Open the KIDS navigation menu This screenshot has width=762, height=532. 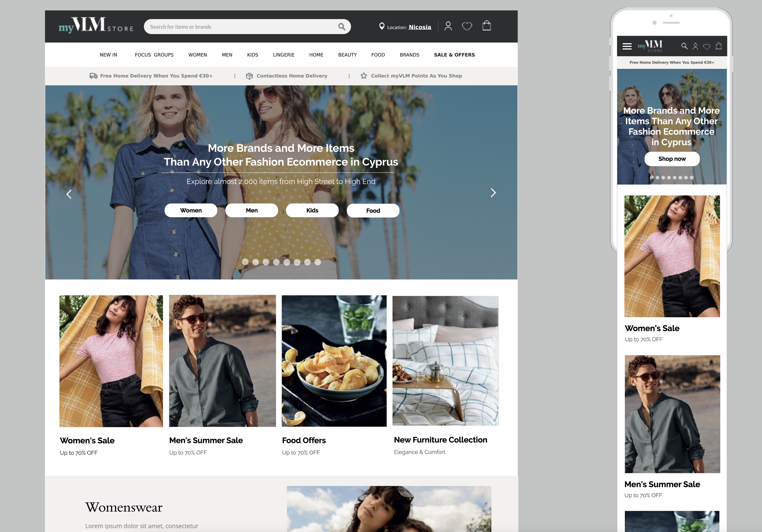click(x=253, y=55)
